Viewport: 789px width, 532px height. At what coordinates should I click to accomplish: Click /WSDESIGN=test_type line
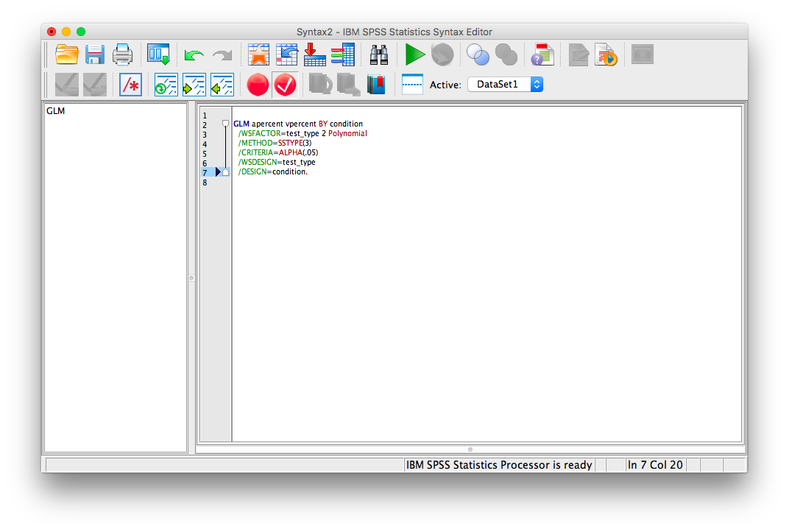pyautogui.click(x=277, y=162)
